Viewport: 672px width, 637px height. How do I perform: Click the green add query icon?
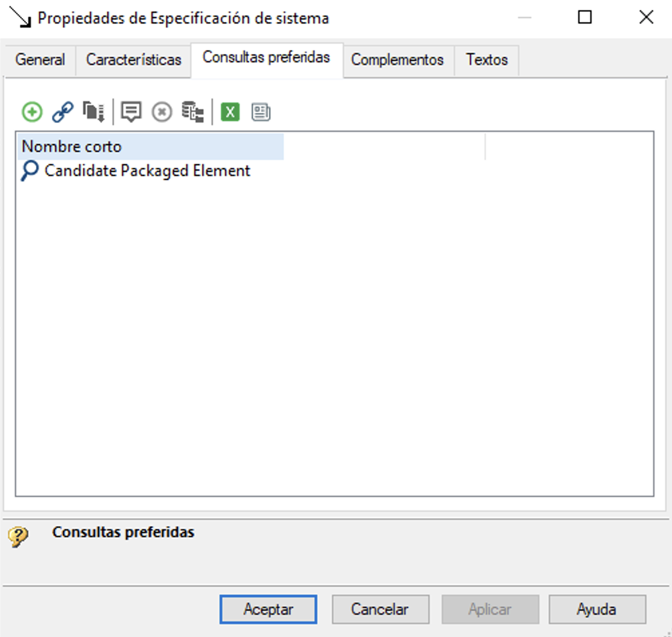(x=32, y=112)
